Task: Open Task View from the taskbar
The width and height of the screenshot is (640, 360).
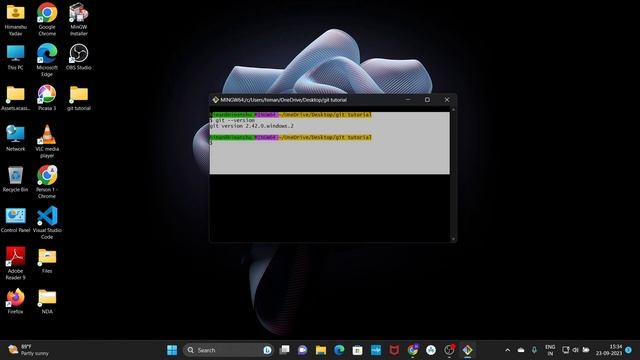Action: tap(284, 350)
